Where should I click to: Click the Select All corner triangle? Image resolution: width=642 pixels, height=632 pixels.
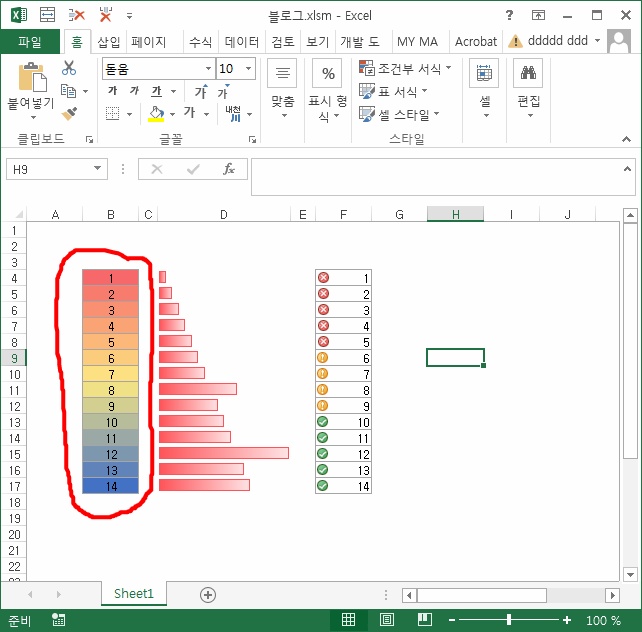click(19, 214)
